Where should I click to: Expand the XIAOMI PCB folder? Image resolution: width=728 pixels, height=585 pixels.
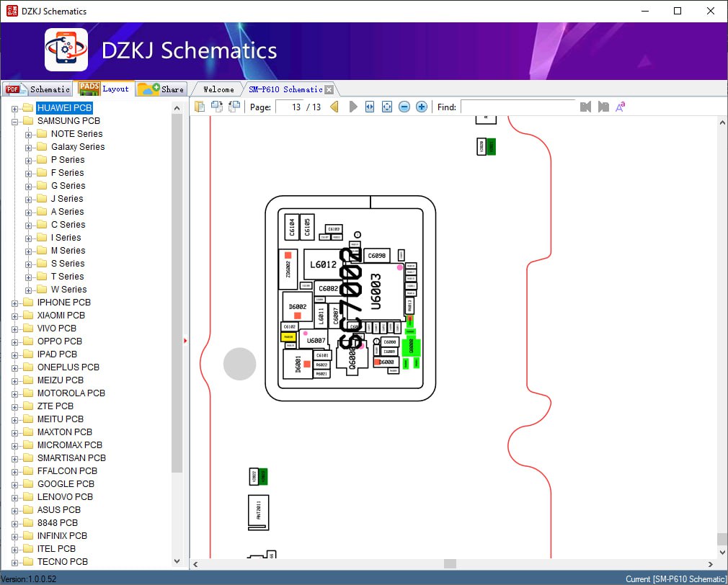tap(15, 316)
